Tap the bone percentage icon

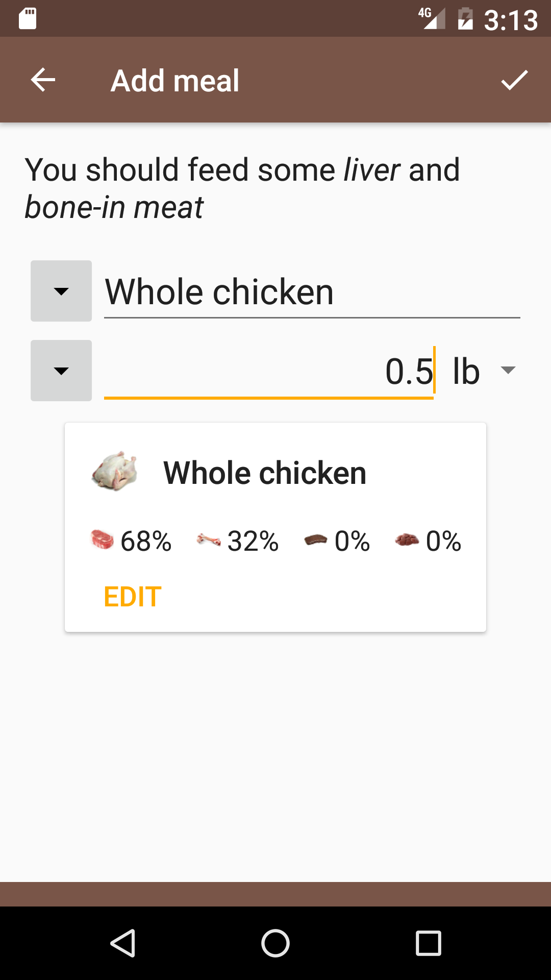(209, 540)
